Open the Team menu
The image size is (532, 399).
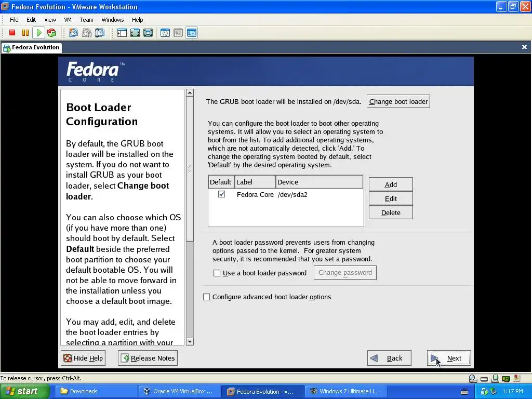point(86,20)
